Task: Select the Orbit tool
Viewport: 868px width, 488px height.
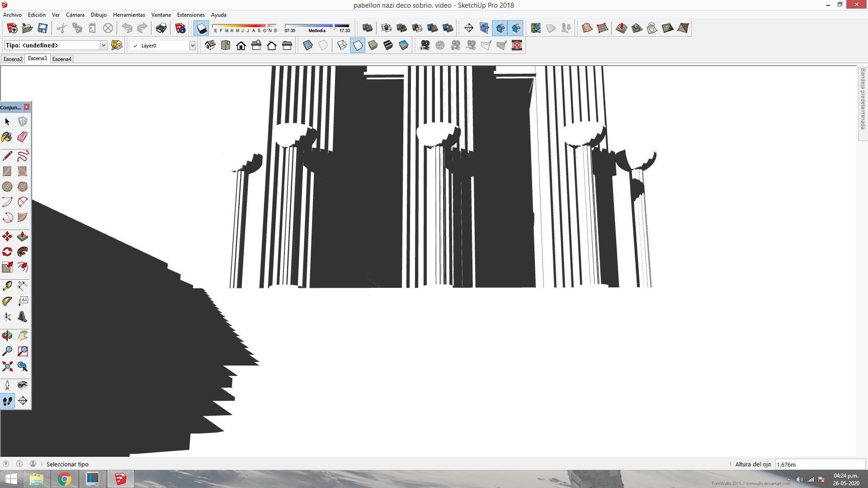Action: coord(7,336)
